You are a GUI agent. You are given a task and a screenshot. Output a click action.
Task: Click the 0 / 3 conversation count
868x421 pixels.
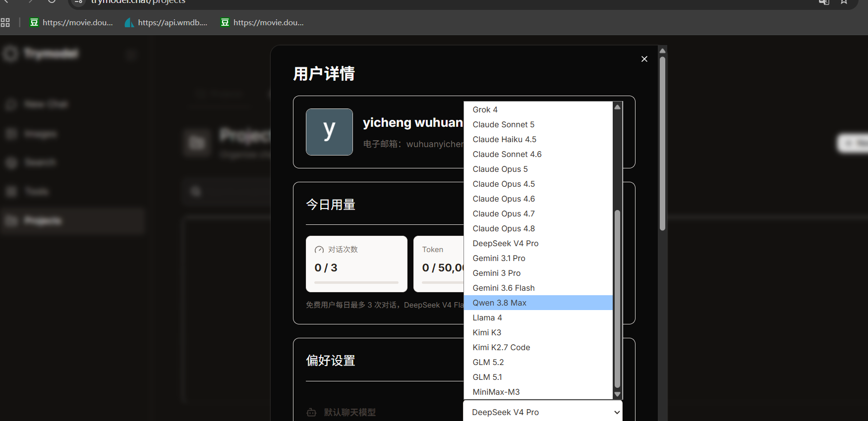coord(326,268)
